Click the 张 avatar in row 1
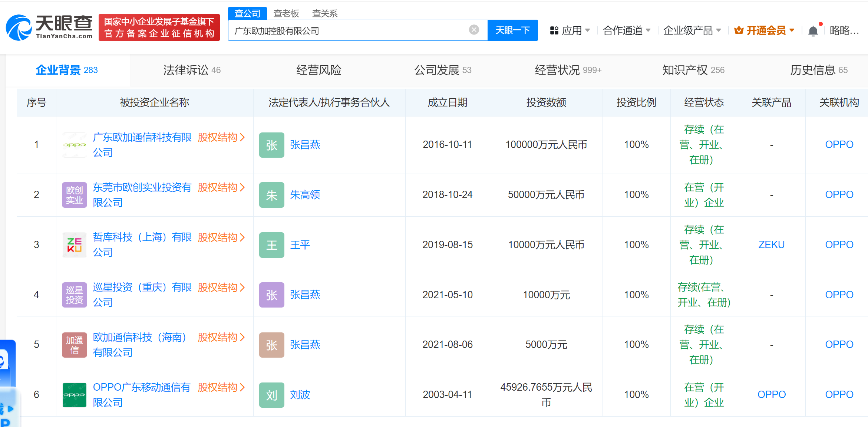The width and height of the screenshot is (868, 427). pos(272,145)
